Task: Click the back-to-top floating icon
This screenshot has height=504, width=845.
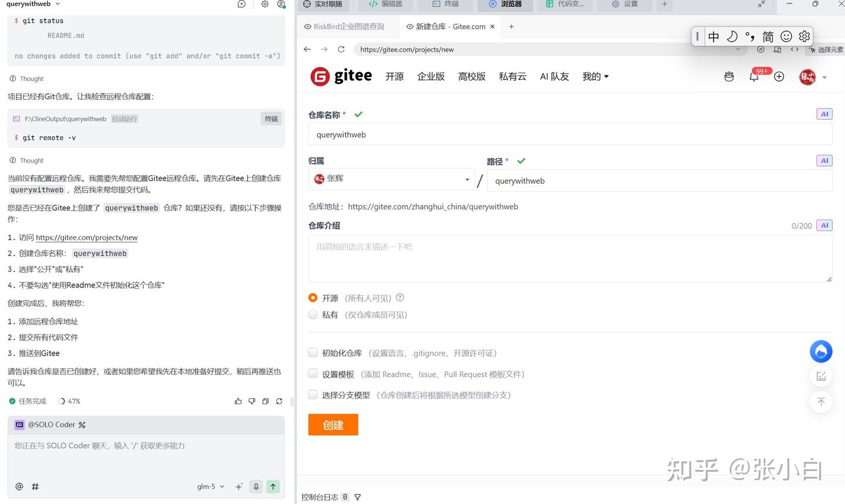Action: click(821, 402)
